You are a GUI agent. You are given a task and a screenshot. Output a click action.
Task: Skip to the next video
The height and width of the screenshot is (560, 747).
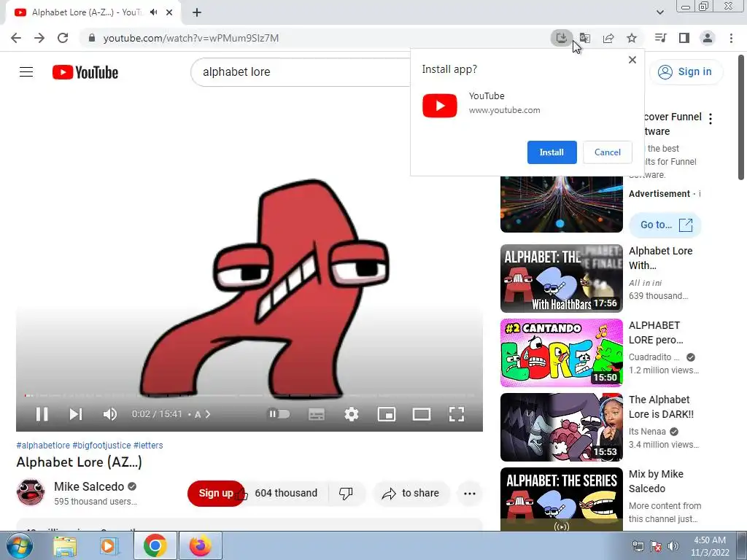(x=76, y=414)
